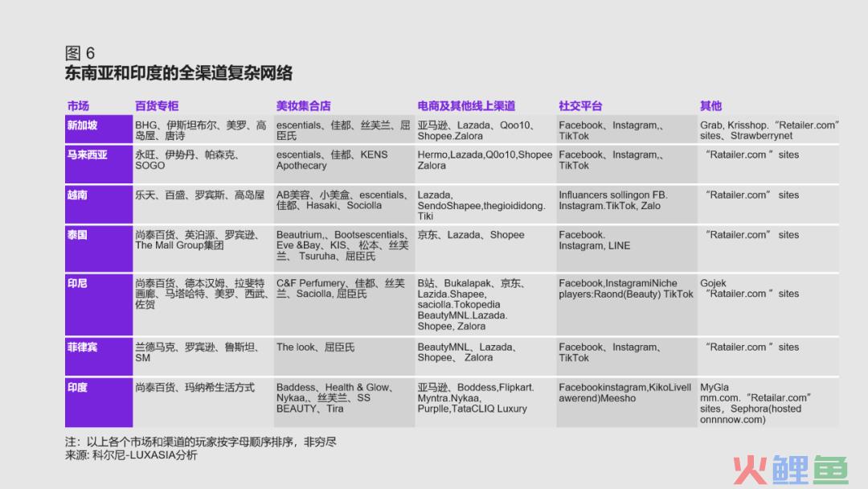Click the cell "亚马逊、Lazada、Qoo10、Shopee.Zalora"

(485, 129)
